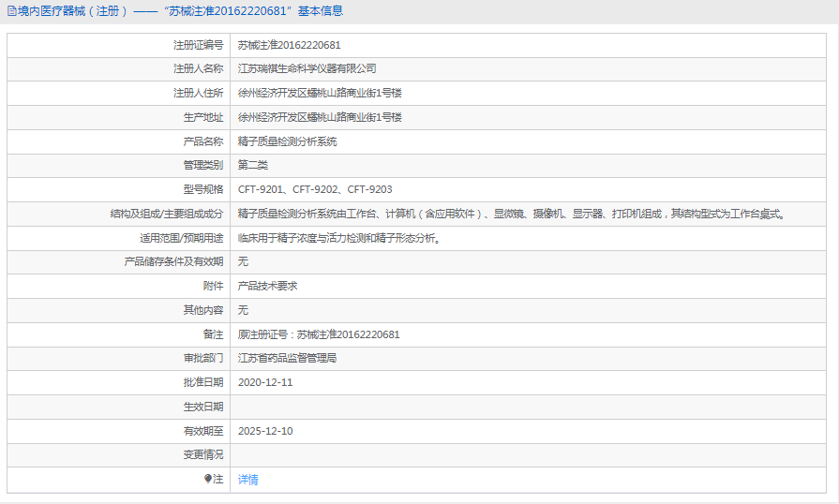839x504 pixels.
Task: Click the 变更情况 label
Action: 202,455
